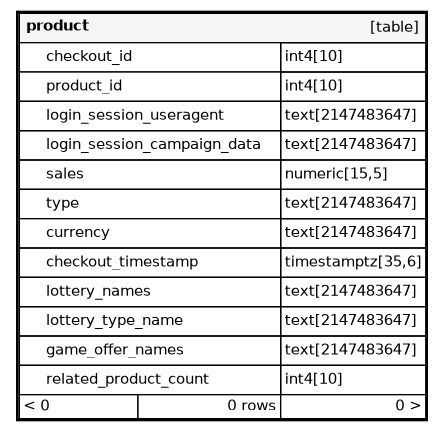
Task: Click the [table] type label
Action: tap(394, 27)
